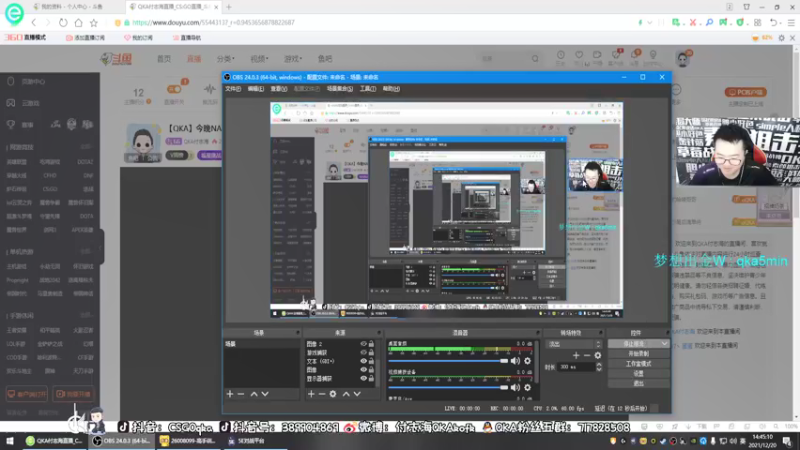Open the 桌面音频 mixer settings gear
Screen dimensions: 800x450
[x=528, y=361]
